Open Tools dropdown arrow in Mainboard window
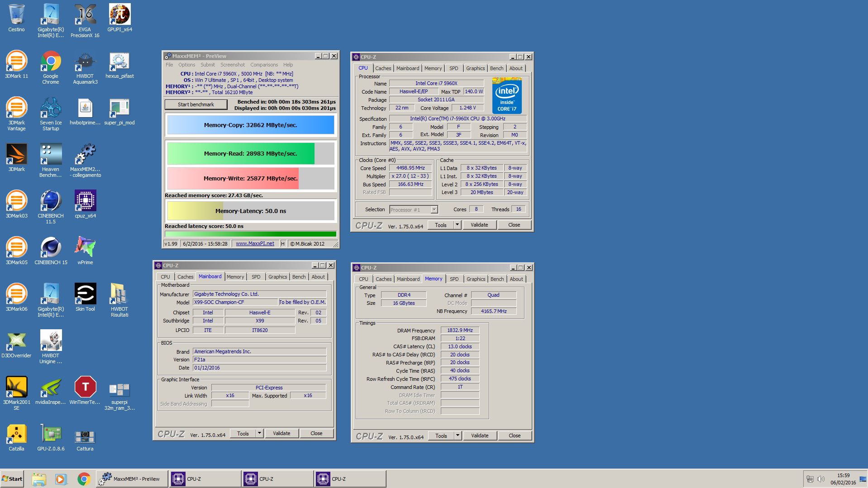This screenshot has height=488, width=868. click(x=259, y=433)
